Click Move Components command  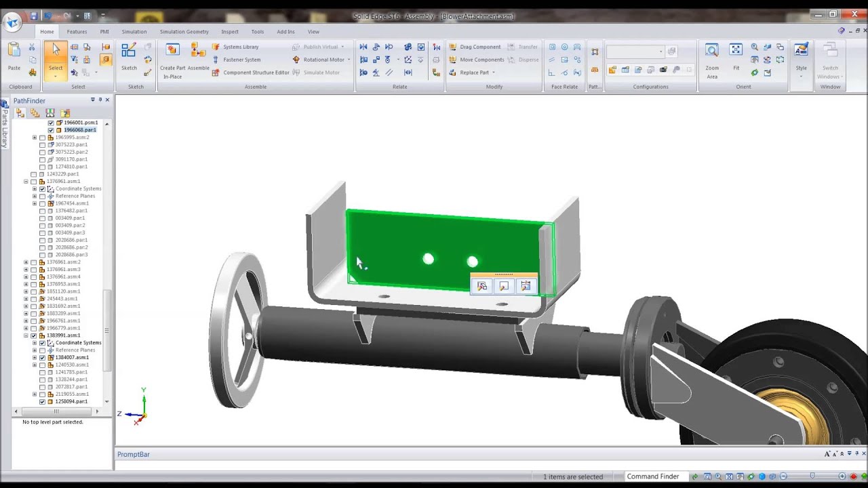click(x=477, y=60)
